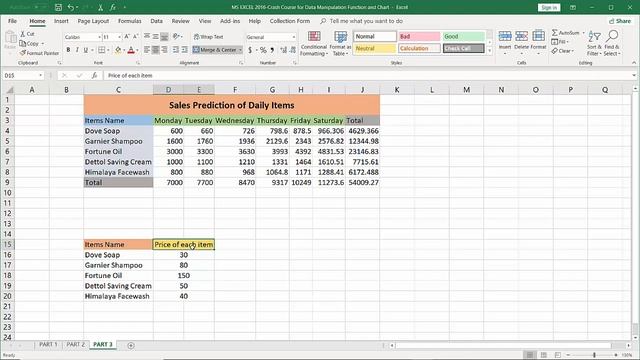Open the font size dropdown
This screenshot has height=360, width=640.
point(119,37)
